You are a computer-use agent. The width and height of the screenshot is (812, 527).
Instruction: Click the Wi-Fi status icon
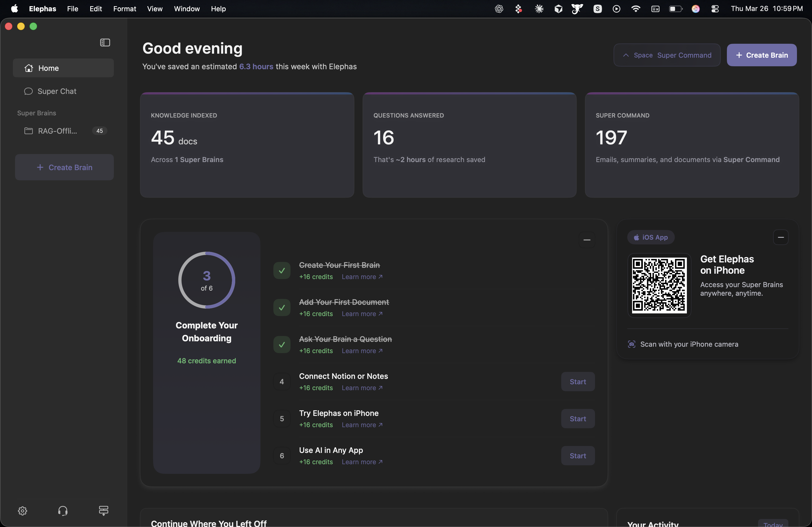636,9
